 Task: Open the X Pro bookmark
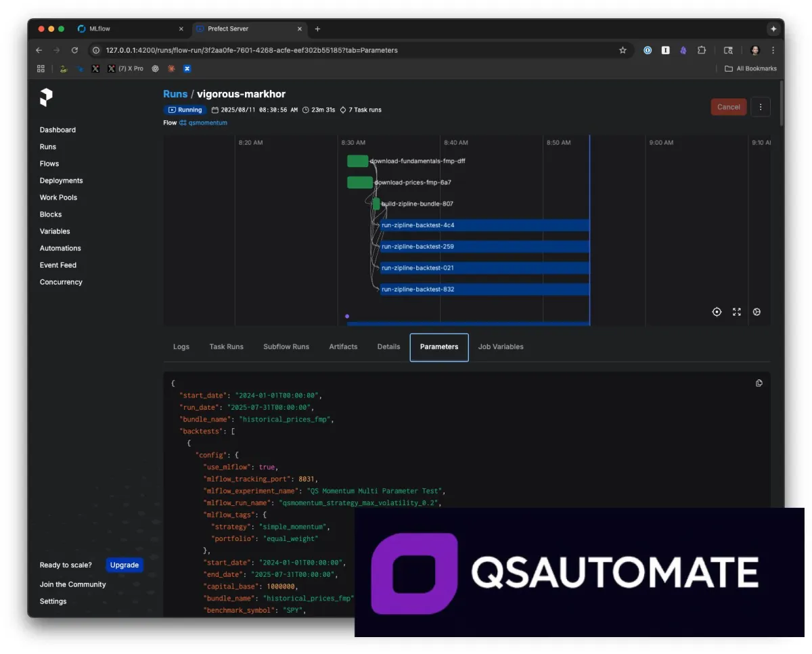126,68
